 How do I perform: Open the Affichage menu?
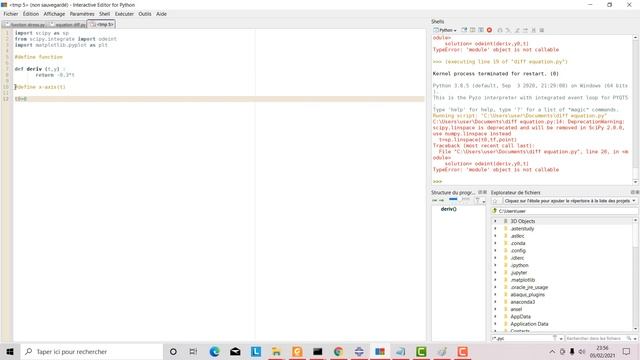(54, 14)
